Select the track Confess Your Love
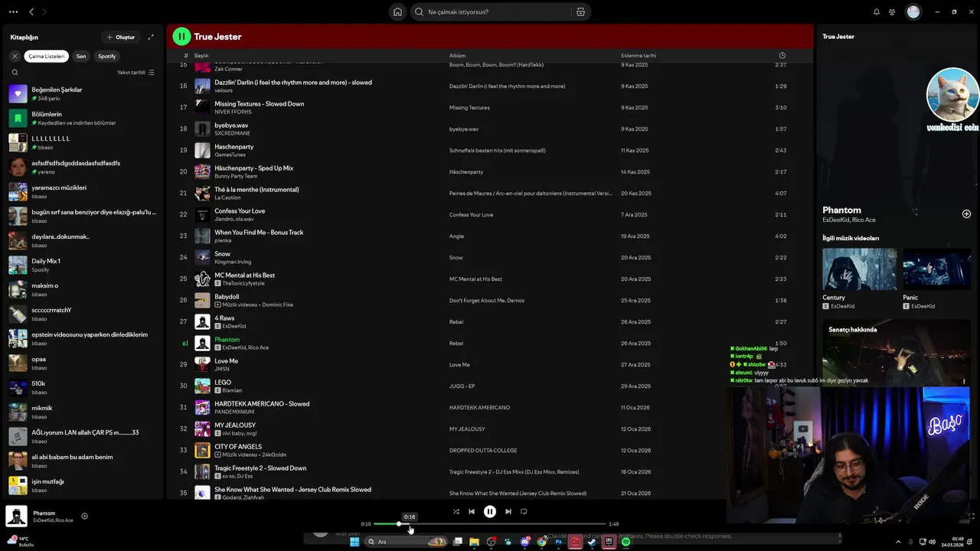980x551 pixels. (x=490, y=214)
